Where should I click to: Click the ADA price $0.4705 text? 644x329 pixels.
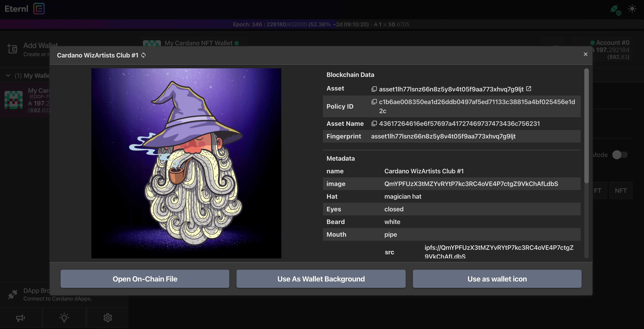pos(398,24)
